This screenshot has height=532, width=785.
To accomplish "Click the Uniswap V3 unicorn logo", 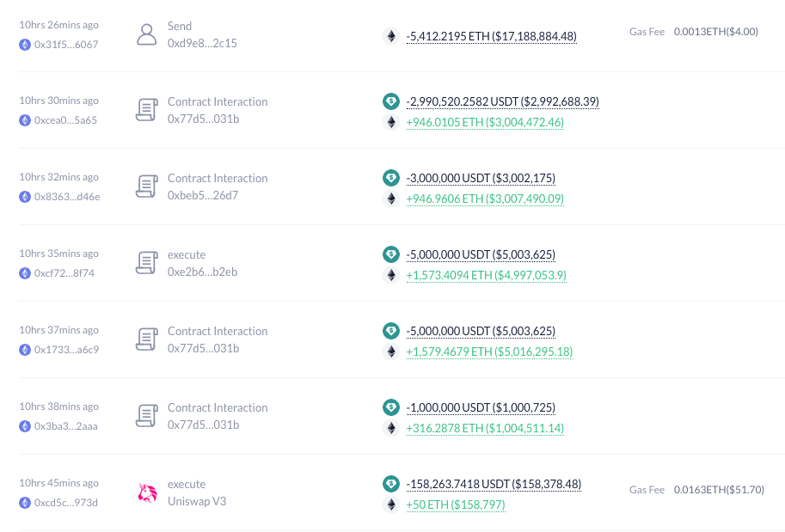I will [x=146, y=491].
